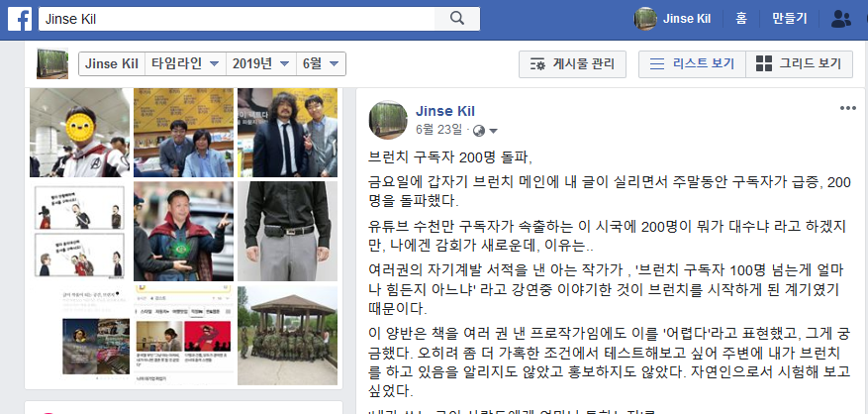The image size is (868, 414).
Task: Click the Doctor Strange cosplay photo thumbnail
Action: click(x=183, y=231)
